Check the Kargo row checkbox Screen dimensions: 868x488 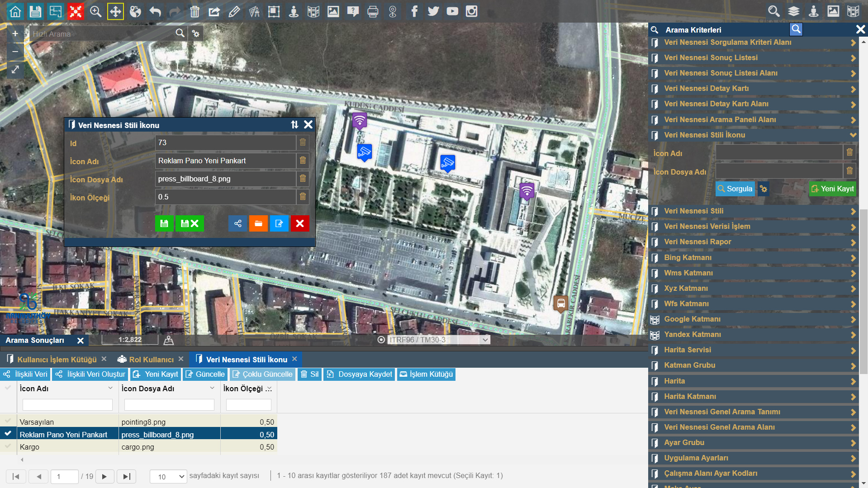[x=8, y=446]
